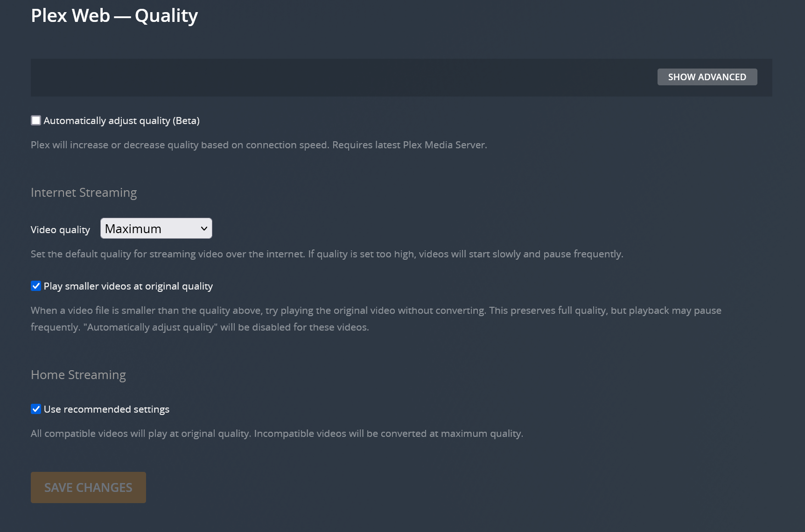Select the Internet Streaming section heading
The width and height of the screenshot is (805, 532).
tap(84, 193)
